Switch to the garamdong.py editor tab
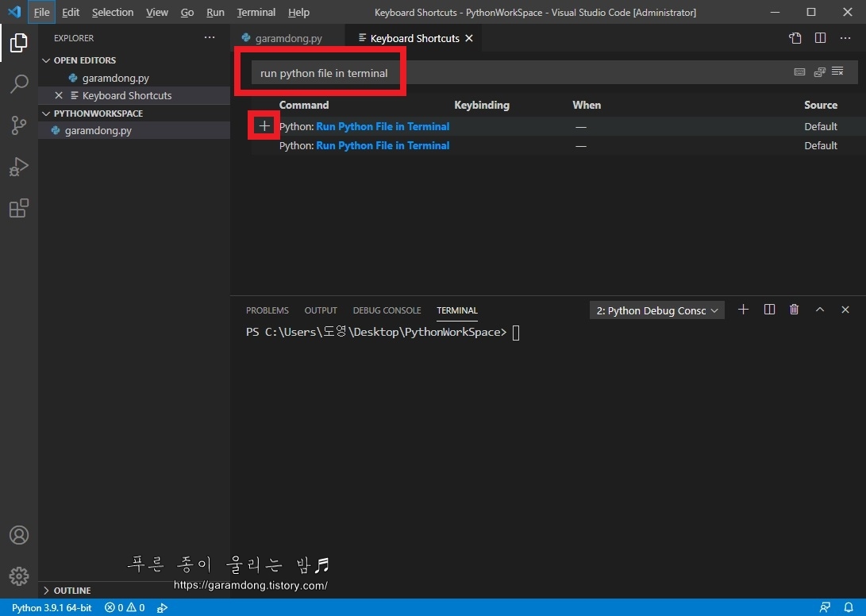This screenshot has height=616, width=866. pos(288,38)
